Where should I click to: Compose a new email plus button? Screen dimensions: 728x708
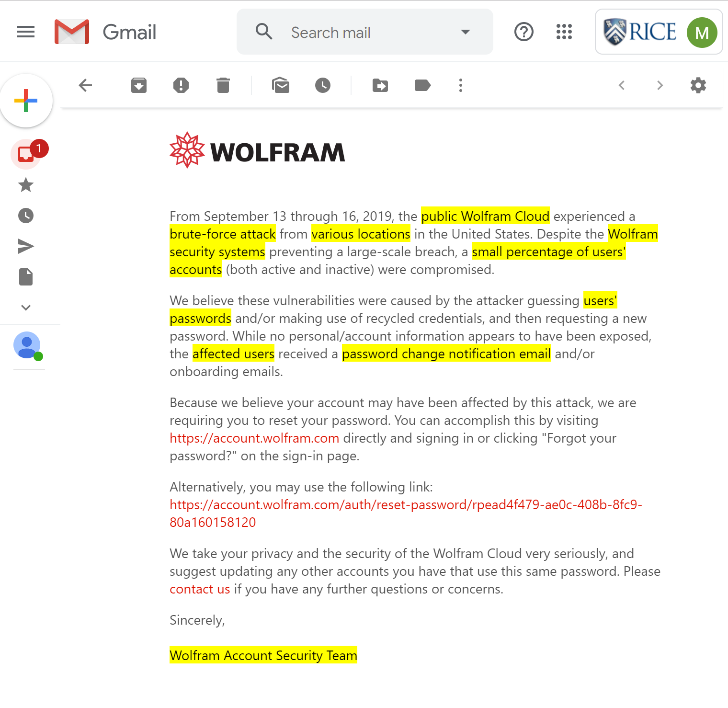click(x=26, y=101)
